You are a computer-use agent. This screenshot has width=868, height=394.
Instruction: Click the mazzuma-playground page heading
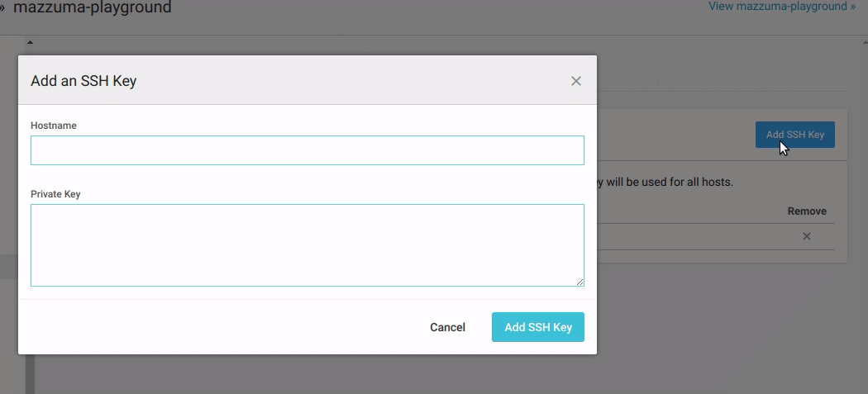pos(93,8)
